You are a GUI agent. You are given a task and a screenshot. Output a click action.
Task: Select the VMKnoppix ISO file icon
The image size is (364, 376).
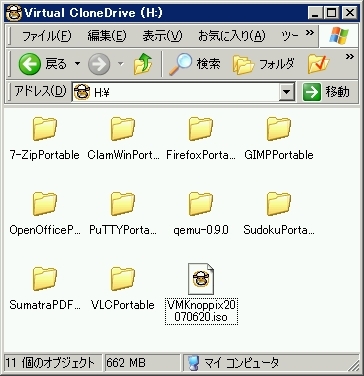click(x=201, y=279)
